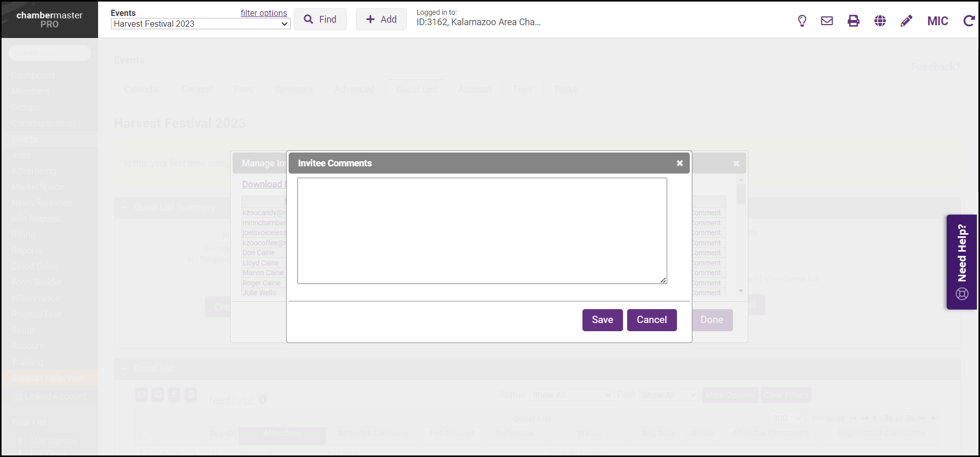Click the Add button
Image resolution: width=980 pixels, height=457 pixels.
pyautogui.click(x=381, y=20)
